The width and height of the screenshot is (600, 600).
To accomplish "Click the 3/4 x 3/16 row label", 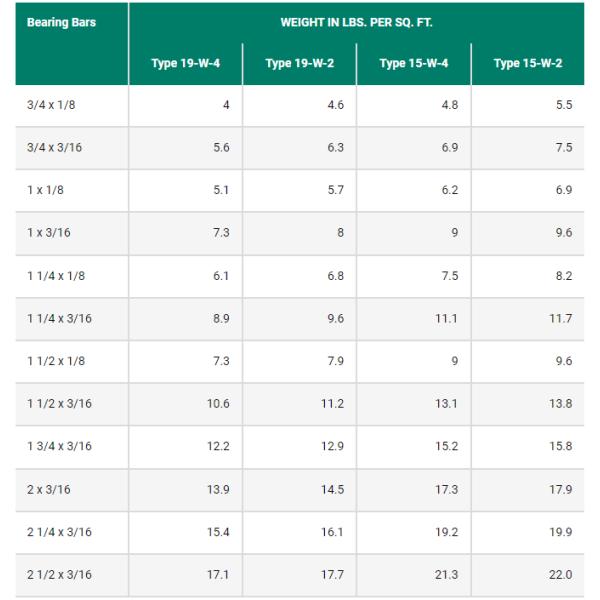I will (53, 148).
